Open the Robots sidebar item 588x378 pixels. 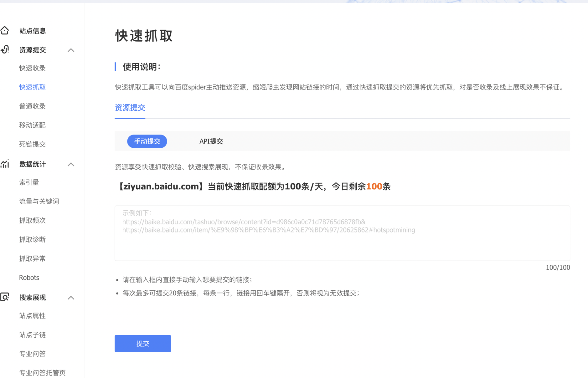click(x=29, y=278)
